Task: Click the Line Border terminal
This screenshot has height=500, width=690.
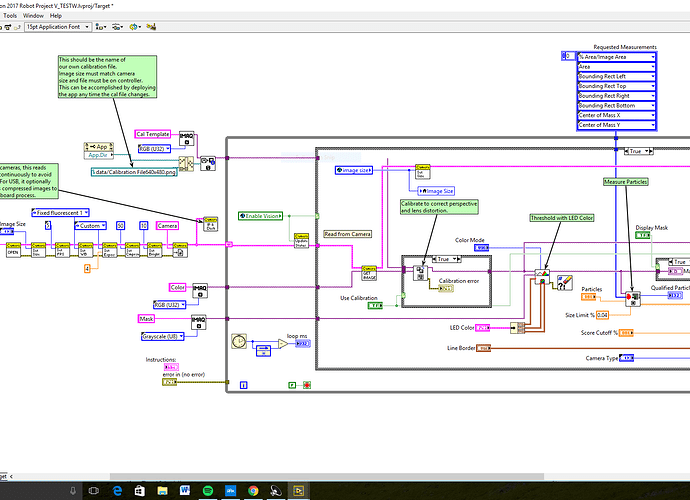Action: pos(483,348)
